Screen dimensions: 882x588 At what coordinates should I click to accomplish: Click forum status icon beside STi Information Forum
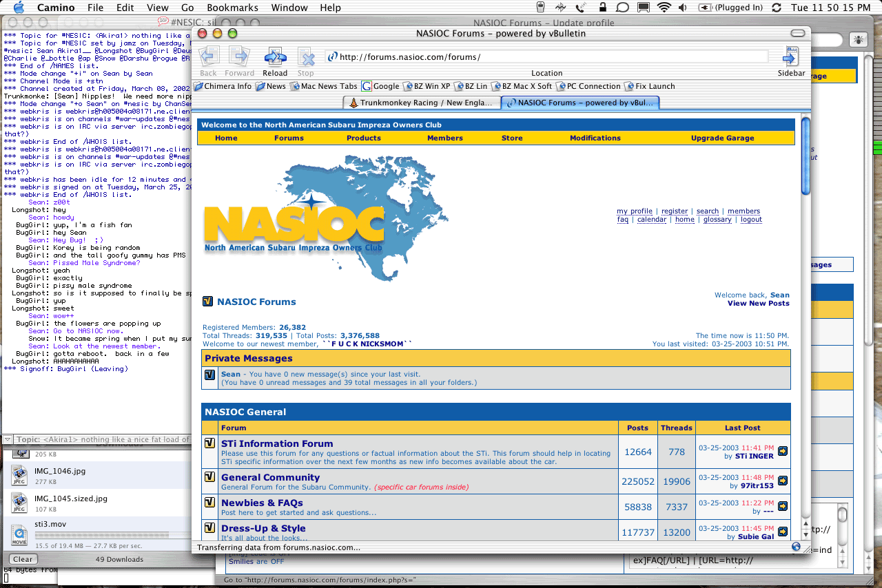point(210,443)
